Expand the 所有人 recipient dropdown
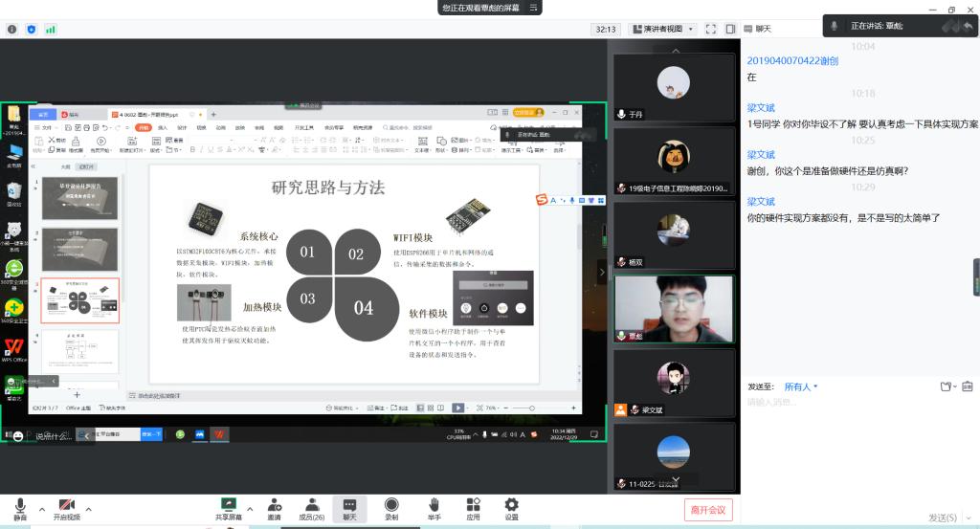The image size is (980, 529). click(x=801, y=386)
